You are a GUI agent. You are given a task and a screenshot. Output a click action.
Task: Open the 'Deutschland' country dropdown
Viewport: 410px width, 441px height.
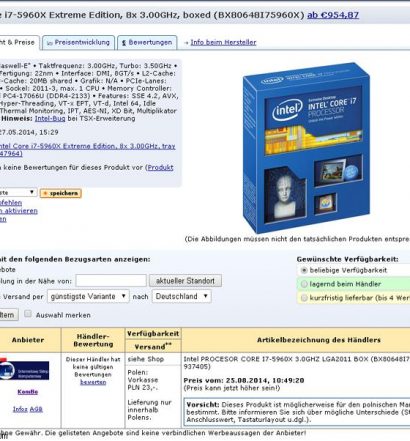[x=182, y=296]
